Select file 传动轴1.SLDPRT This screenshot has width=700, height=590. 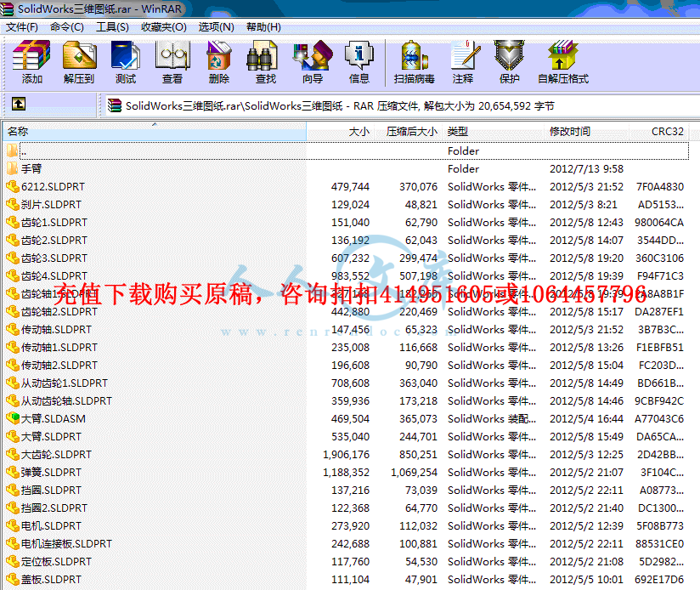click(59, 348)
